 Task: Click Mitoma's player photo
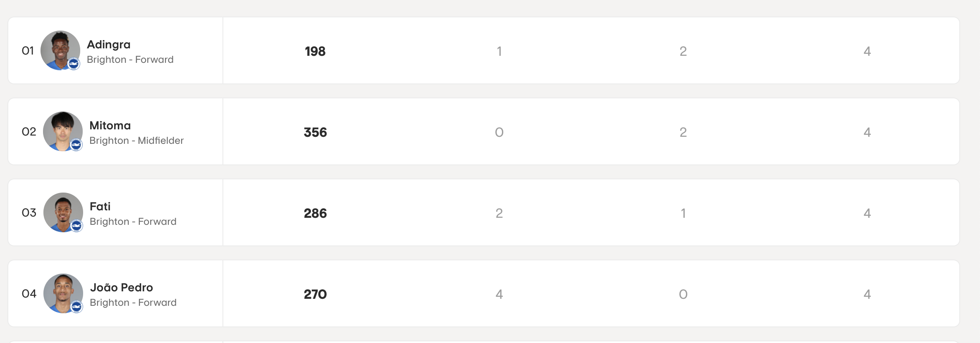point(63,131)
